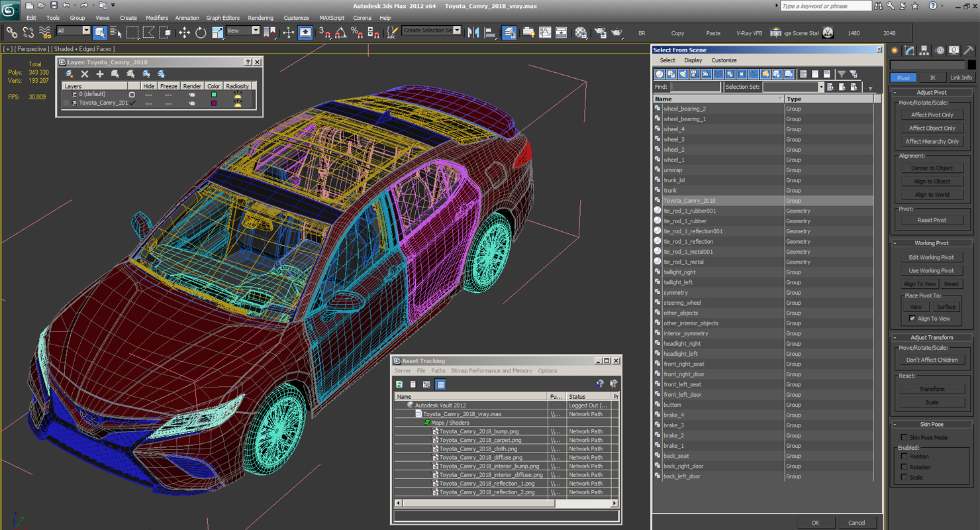Open the Create command panel tab icon

895,50
